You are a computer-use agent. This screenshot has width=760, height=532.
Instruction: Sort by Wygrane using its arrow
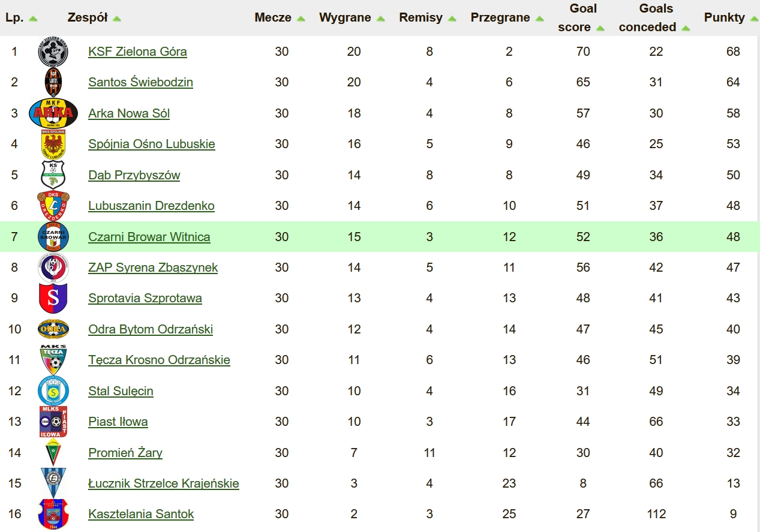click(x=380, y=19)
